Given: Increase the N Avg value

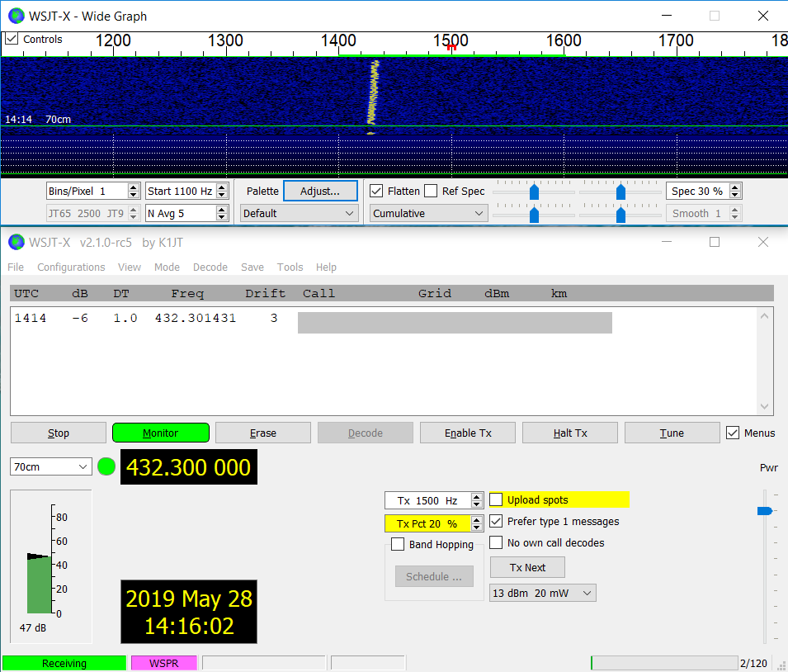Looking at the screenshot, I should [222, 210].
